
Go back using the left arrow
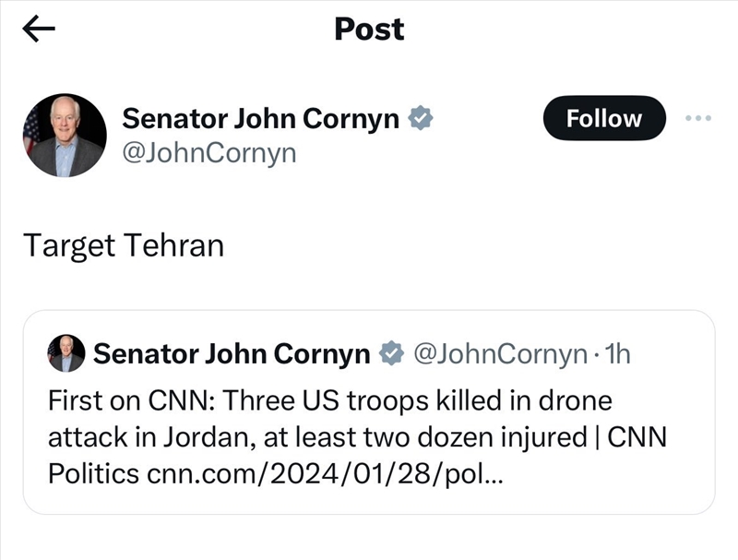coord(39,30)
